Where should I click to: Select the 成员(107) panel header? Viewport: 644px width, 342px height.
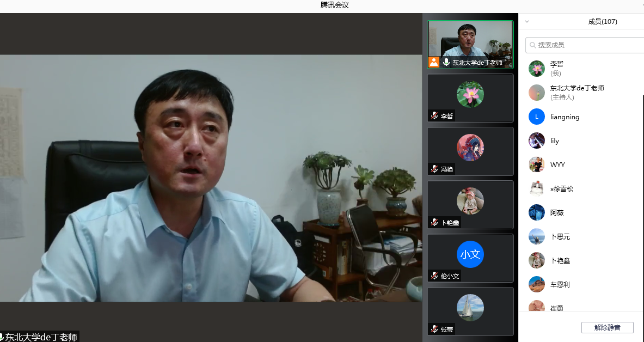(x=602, y=22)
